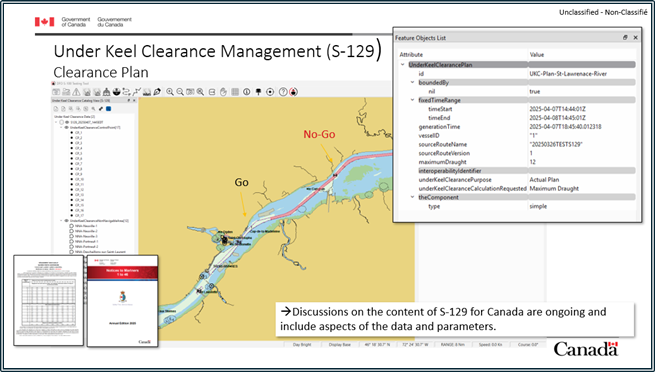Click the small rectangle icon left of pan hand
The image size is (655, 372).
[x=212, y=92]
